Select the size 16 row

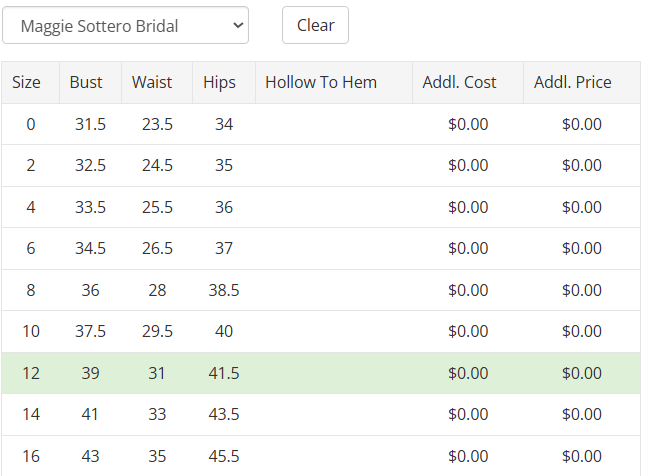click(x=30, y=456)
